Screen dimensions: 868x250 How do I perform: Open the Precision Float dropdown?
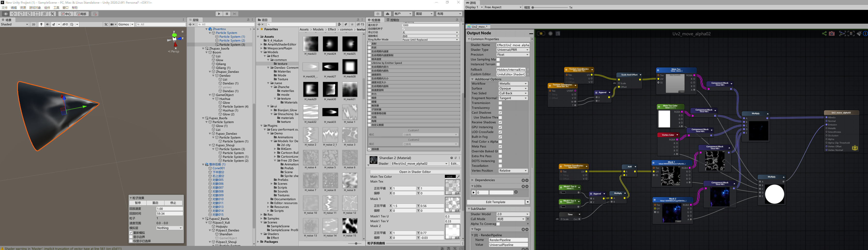coord(513,55)
